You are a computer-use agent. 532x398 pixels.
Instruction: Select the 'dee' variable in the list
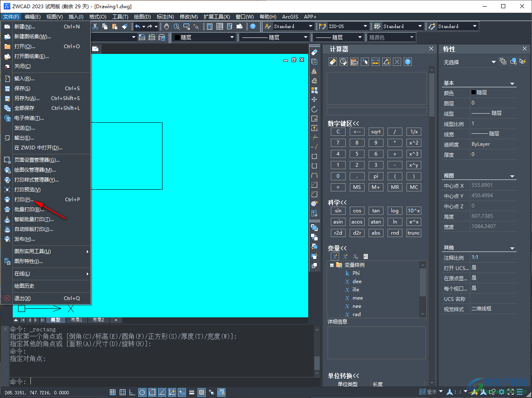click(357, 282)
